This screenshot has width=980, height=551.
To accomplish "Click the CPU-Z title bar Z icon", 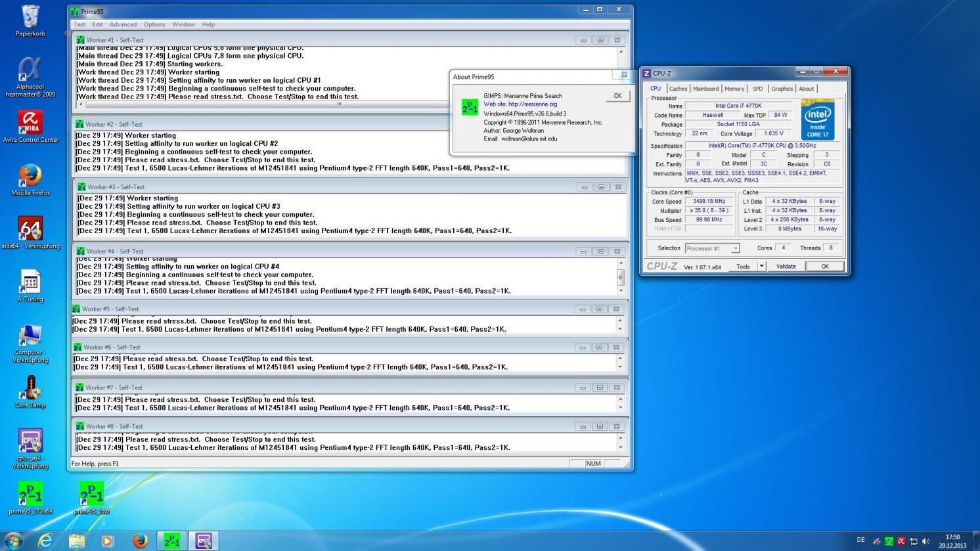I will 646,73.
